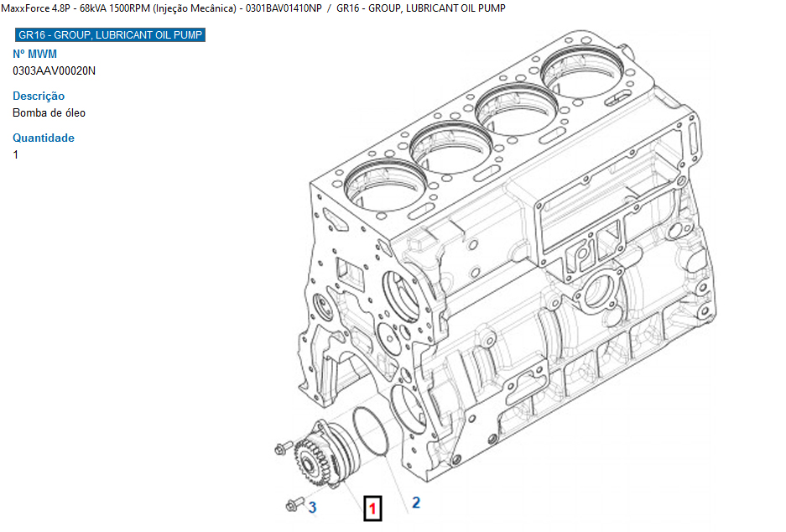Click the GR16 group name in the breadcrumb
The height and width of the screenshot is (532, 786).
coord(420,8)
